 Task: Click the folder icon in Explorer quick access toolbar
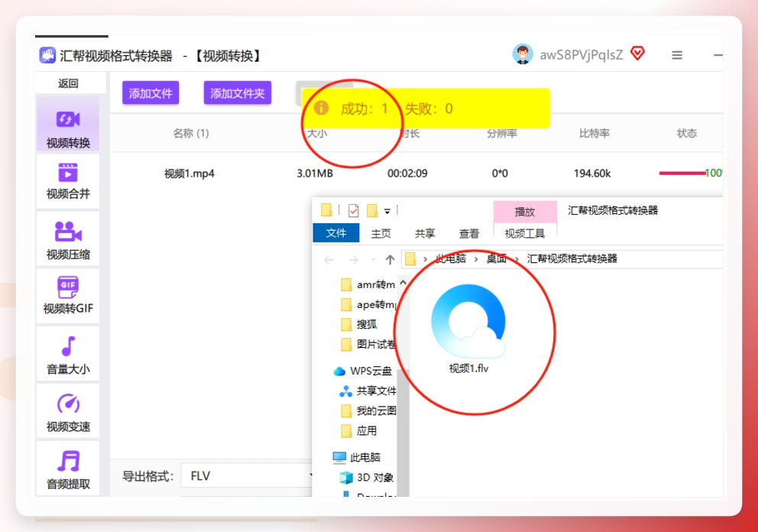[x=327, y=210]
